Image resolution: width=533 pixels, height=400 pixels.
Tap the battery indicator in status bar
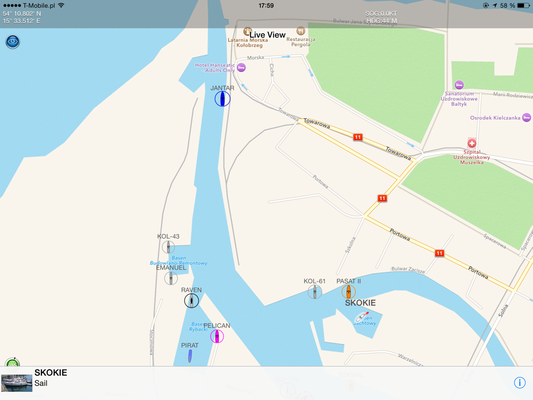click(523, 5)
